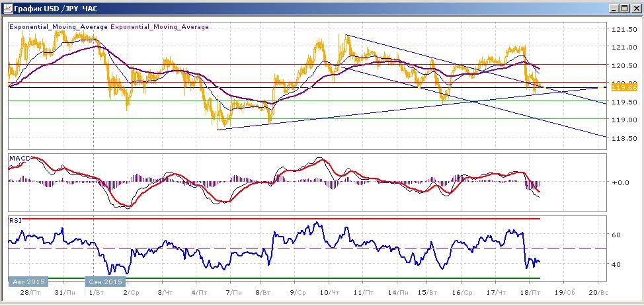Screen dimensions: 644x306
Task: Minimize the USD/JPY chart window
Action: (614, 8)
